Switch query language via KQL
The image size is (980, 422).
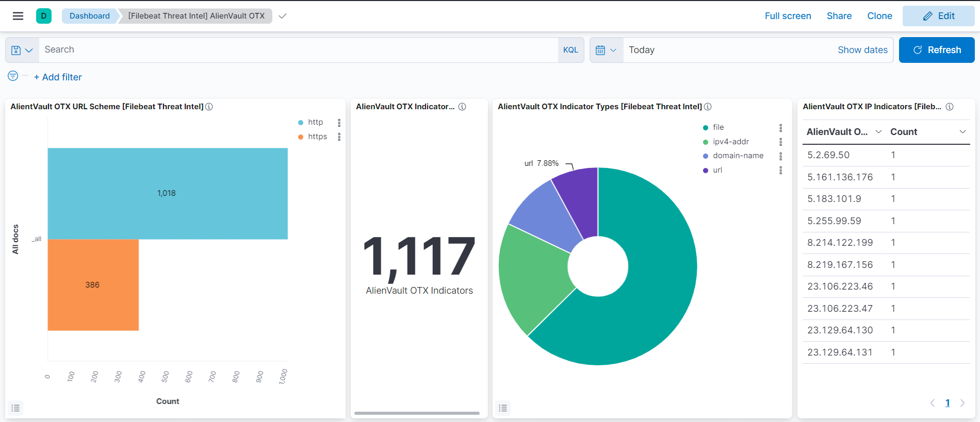click(570, 50)
